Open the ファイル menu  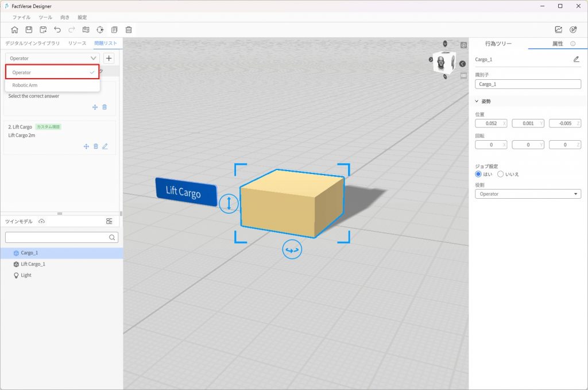[x=21, y=17]
